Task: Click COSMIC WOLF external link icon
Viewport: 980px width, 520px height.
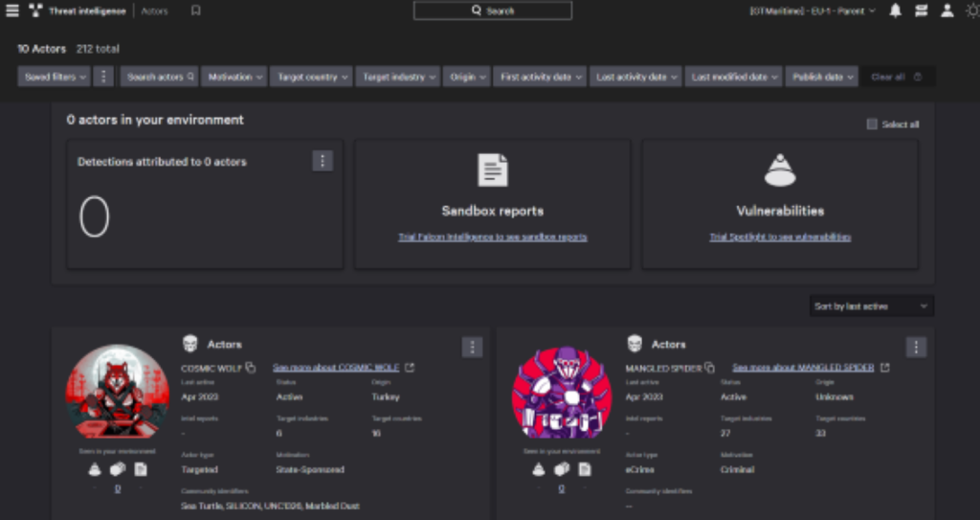Action: pyautogui.click(x=410, y=368)
